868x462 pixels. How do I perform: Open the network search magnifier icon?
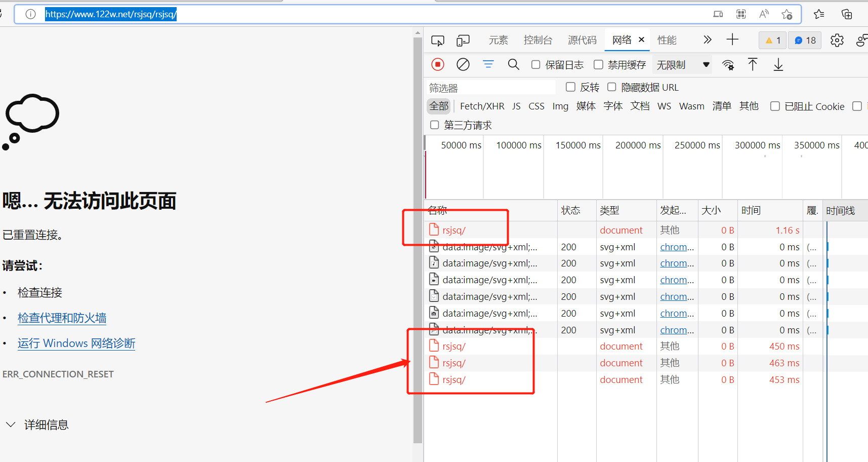coord(513,64)
